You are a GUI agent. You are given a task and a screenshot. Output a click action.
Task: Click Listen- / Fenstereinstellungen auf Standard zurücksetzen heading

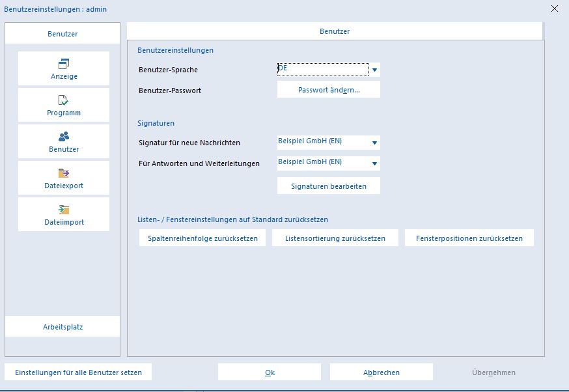(232, 219)
